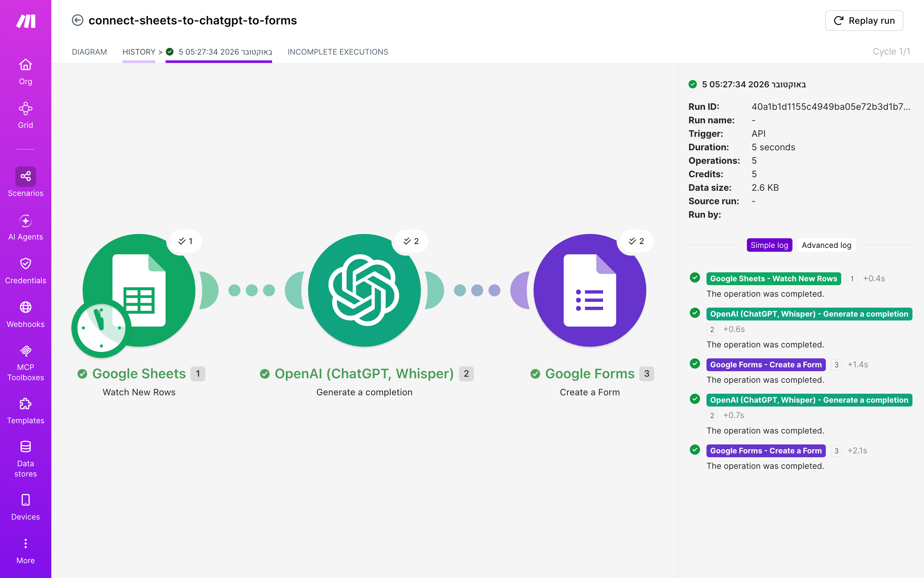Click the Data size value 2.6 KB
Image resolution: width=924 pixels, height=578 pixels.
click(765, 188)
